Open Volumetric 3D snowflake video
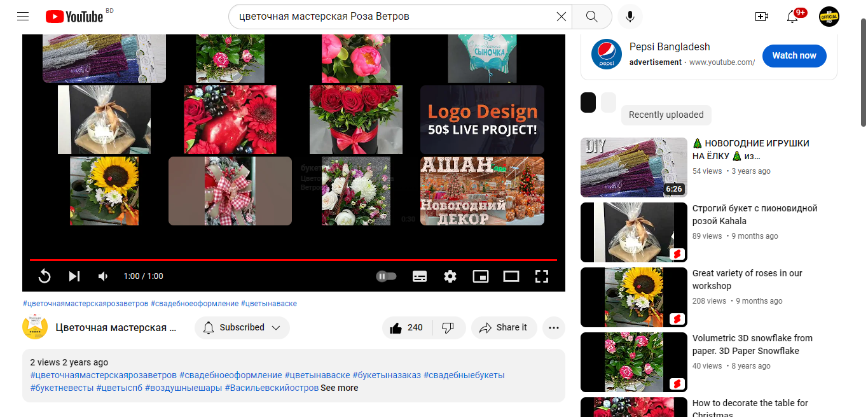This screenshot has height=417, width=868. pyautogui.click(x=752, y=344)
